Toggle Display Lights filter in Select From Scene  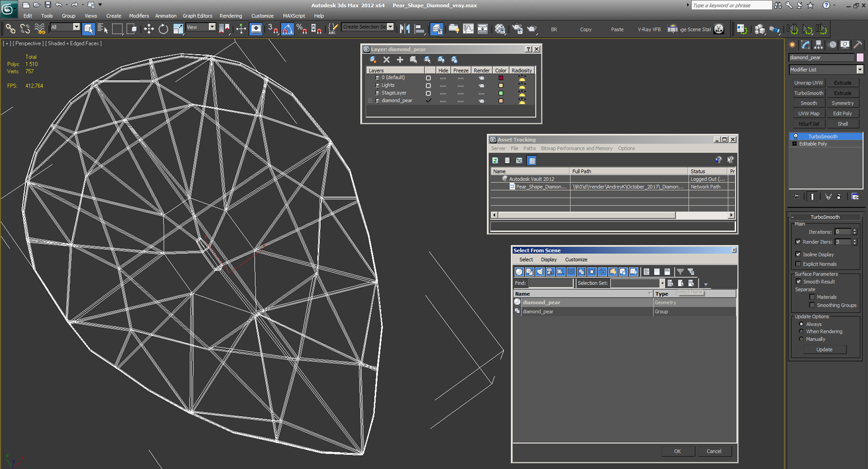tap(540, 271)
